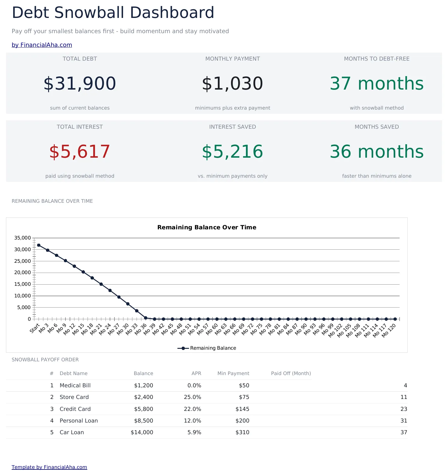The height and width of the screenshot is (476, 448).
Task: Click the $5,216 interest saved value
Action: pyautogui.click(x=233, y=151)
